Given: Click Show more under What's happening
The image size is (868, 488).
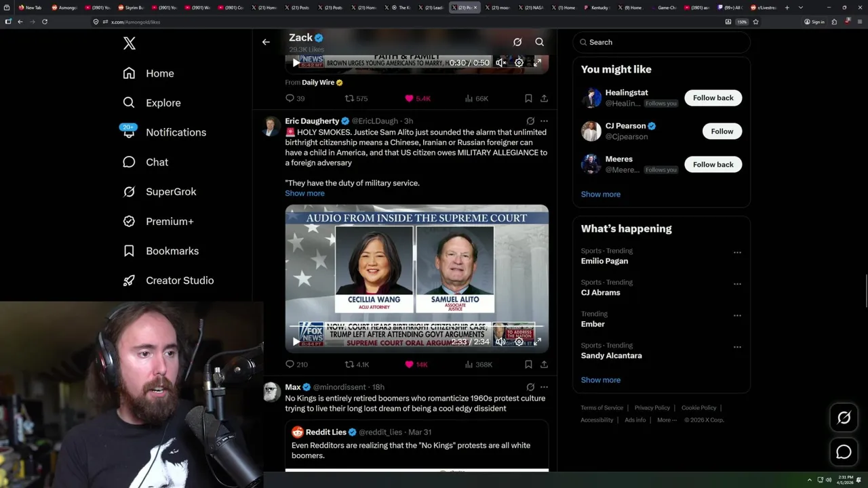Looking at the screenshot, I should click(601, 380).
